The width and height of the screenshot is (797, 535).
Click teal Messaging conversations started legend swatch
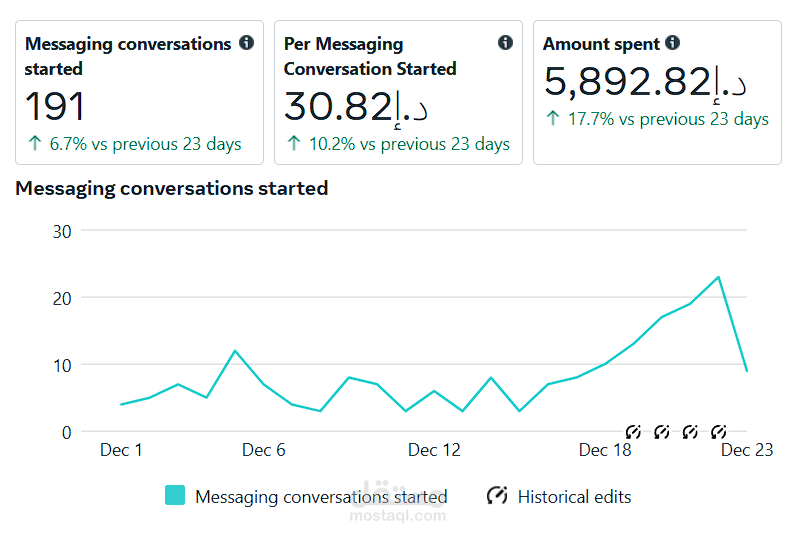[175, 495]
